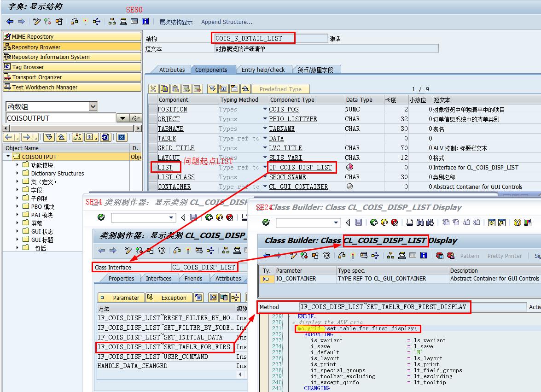This screenshot has width=541, height=392.
Task: Click the save diskette icon in right Class Builder window
Action: pyautogui.click(x=359, y=222)
